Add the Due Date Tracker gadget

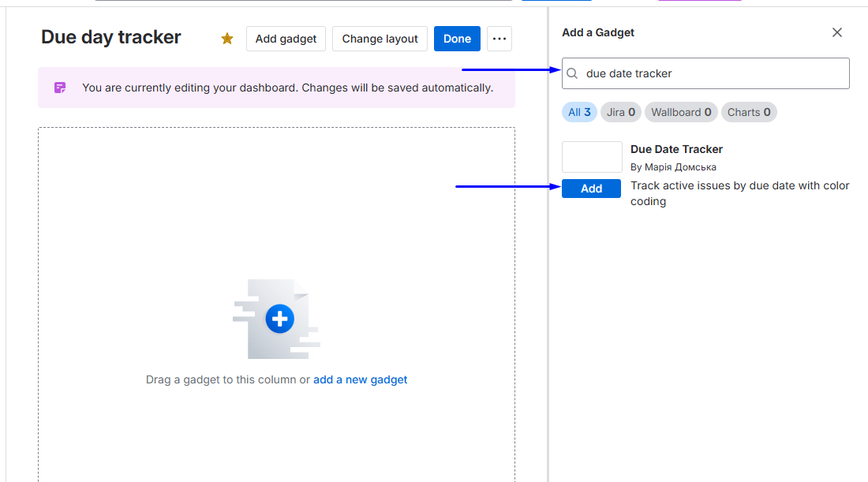(x=591, y=189)
